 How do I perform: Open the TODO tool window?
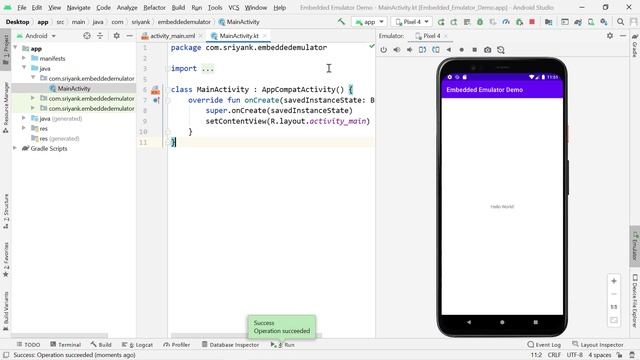coord(28,345)
